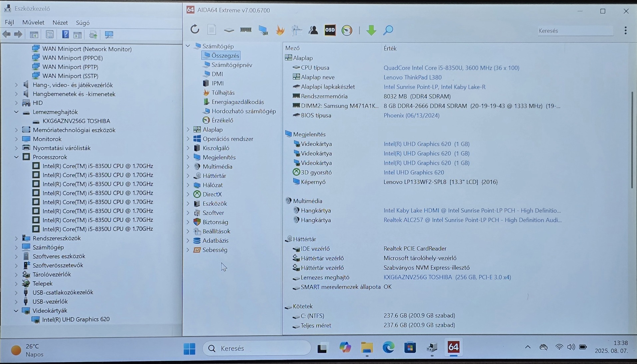Click the Phoenix (06/13/2024) BIOS link
Image resolution: width=637 pixels, height=364 pixels.
411,115
